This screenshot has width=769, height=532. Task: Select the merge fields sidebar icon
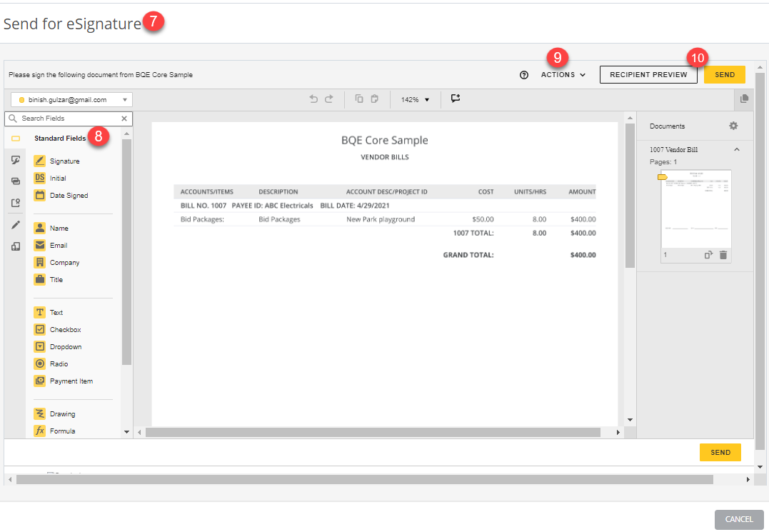point(16,181)
